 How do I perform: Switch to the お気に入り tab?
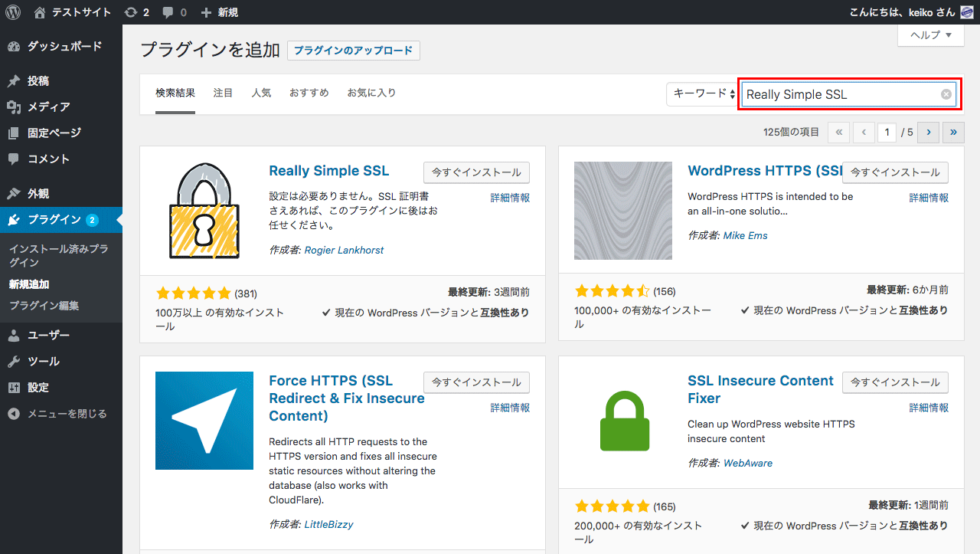(371, 93)
